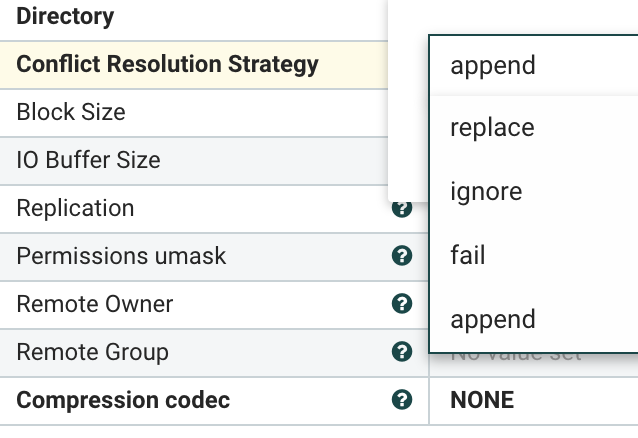Image resolution: width=638 pixels, height=438 pixels.
Task: Click the Compression codec property label
Action: pos(123,400)
